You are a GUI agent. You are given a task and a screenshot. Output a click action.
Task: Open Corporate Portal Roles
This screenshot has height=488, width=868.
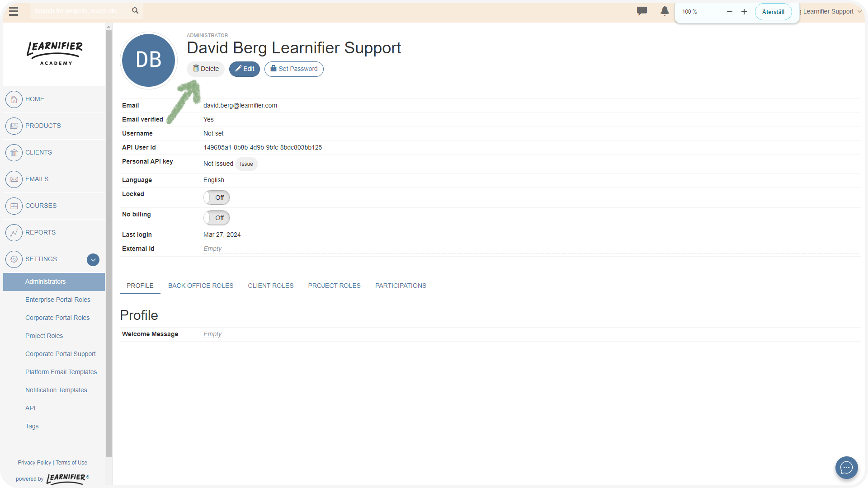point(57,318)
